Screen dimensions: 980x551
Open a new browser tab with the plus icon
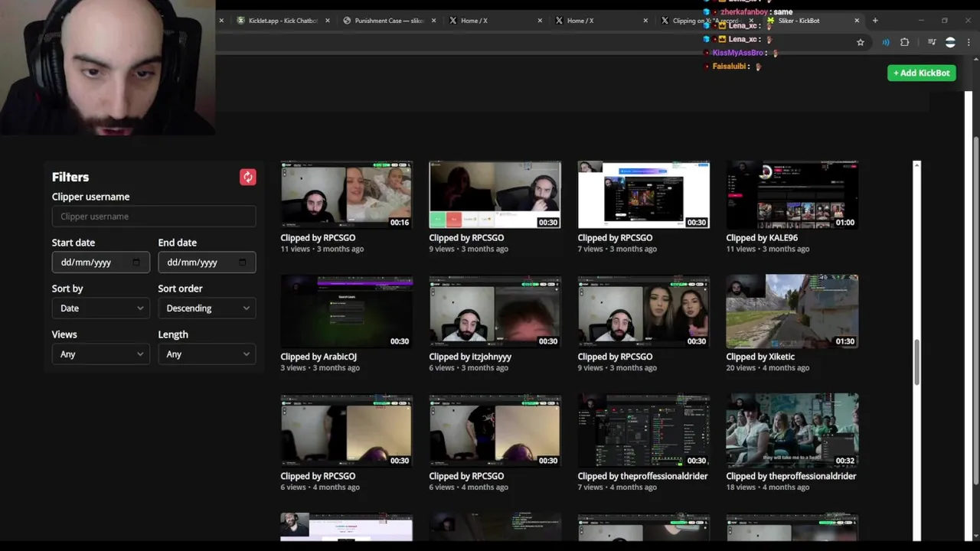[x=875, y=21]
